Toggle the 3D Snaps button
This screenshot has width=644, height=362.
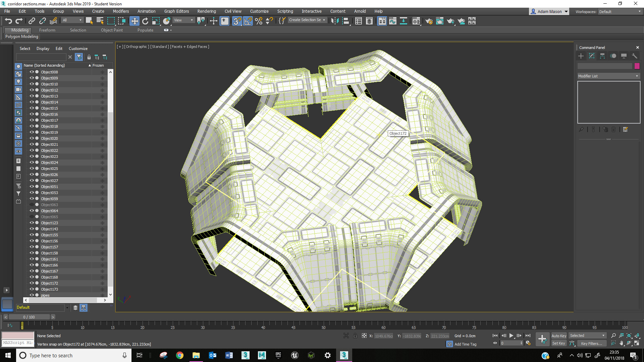click(x=237, y=21)
